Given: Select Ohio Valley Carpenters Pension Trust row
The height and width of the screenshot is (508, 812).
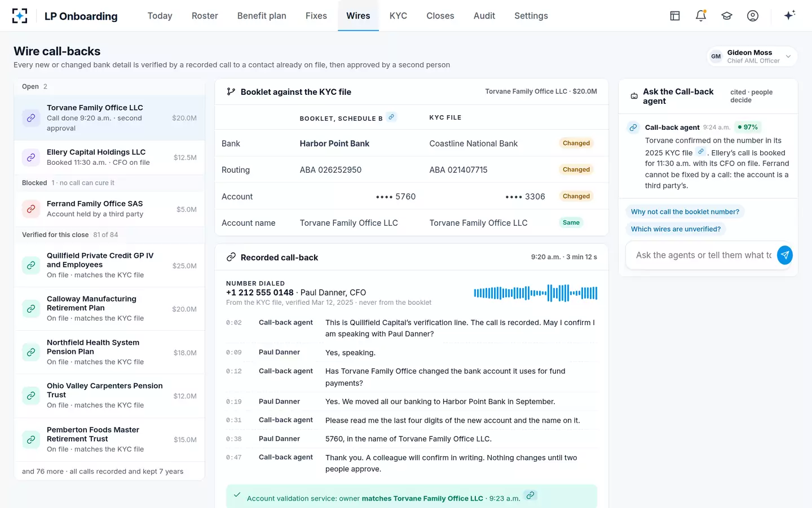Looking at the screenshot, I should (x=109, y=396).
